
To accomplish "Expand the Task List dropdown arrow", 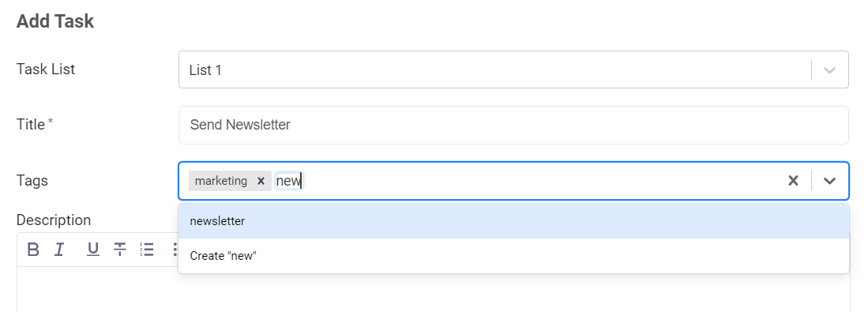I will click(829, 70).
